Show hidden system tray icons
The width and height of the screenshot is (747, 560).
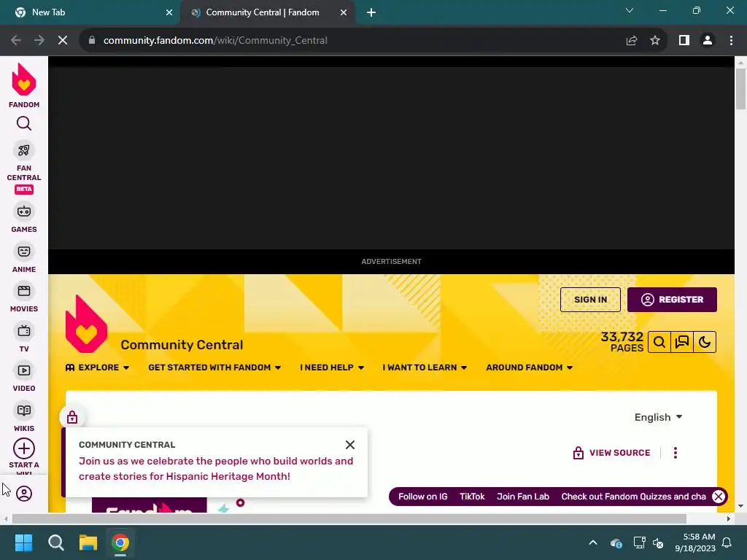pyautogui.click(x=593, y=542)
